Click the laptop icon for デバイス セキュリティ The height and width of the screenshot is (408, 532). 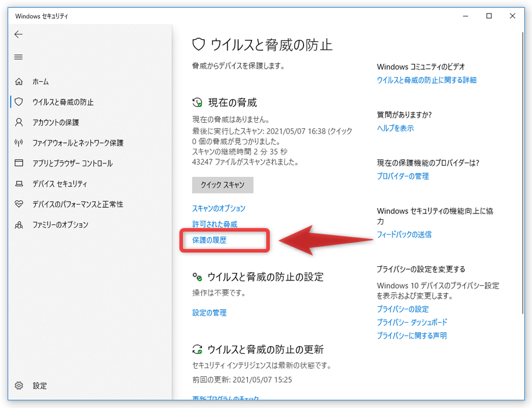(19, 184)
